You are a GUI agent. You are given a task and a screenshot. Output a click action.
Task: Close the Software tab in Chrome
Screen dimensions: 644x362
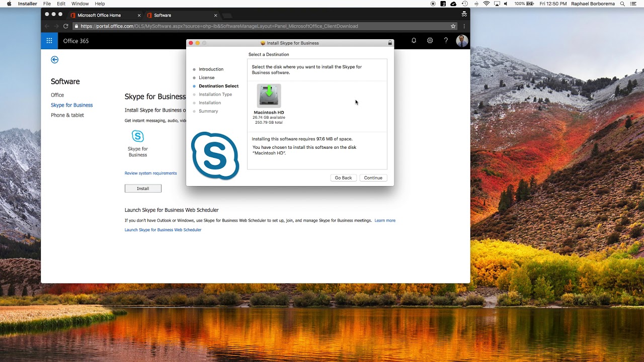[x=215, y=16]
